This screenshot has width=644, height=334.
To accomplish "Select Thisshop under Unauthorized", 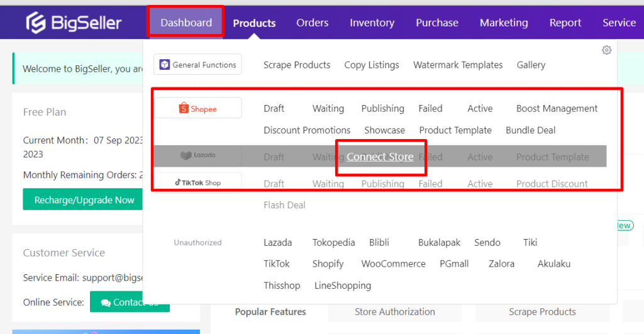I will tap(282, 286).
